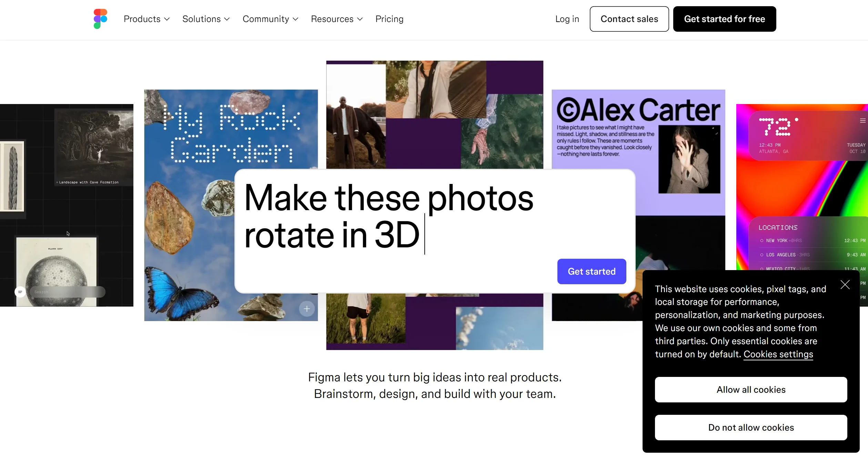Close the cookie notice with the X icon
The height and width of the screenshot is (462, 868).
(x=845, y=285)
